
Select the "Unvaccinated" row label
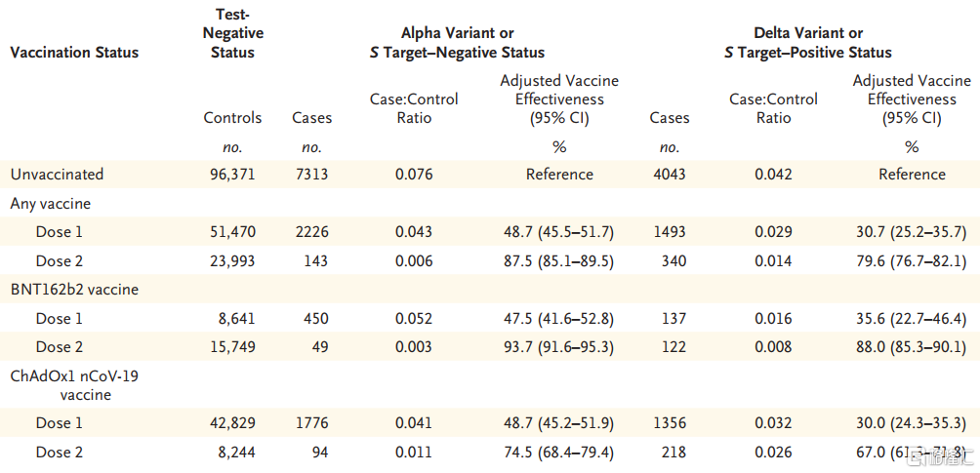pos(57,175)
